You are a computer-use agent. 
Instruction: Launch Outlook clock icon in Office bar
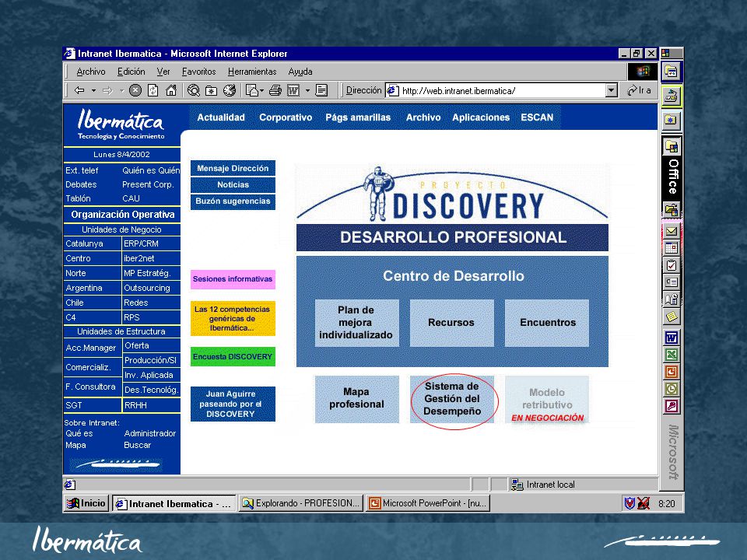pyautogui.click(x=672, y=389)
